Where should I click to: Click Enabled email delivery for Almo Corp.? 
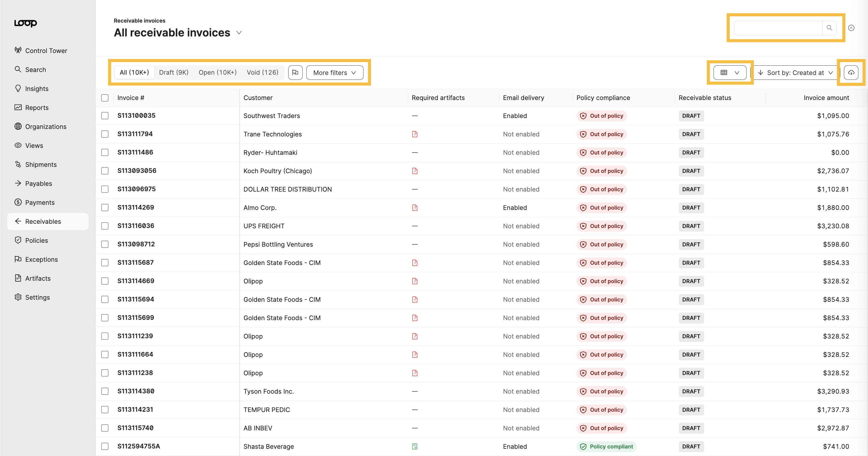[514, 208]
